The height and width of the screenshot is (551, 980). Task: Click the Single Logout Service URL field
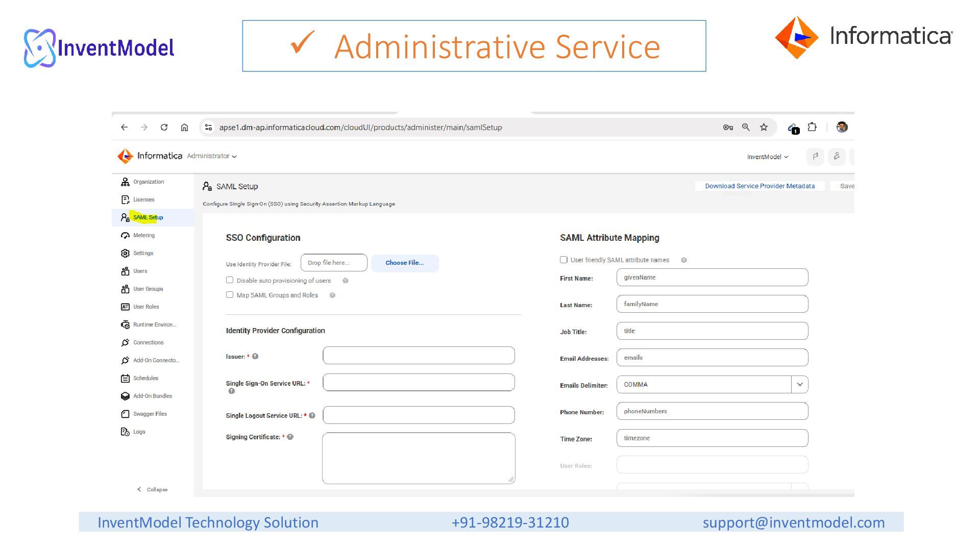tap(419, 415)
